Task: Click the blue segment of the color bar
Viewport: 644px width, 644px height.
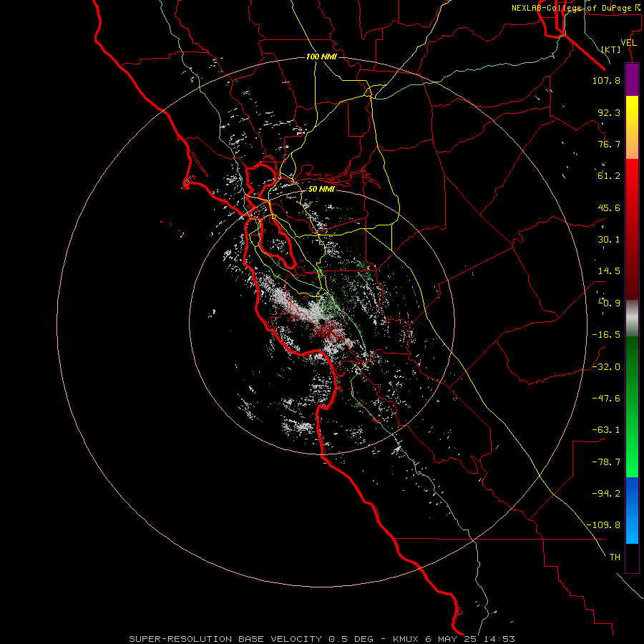Action: pyautogui.click(x=632, y=510)
